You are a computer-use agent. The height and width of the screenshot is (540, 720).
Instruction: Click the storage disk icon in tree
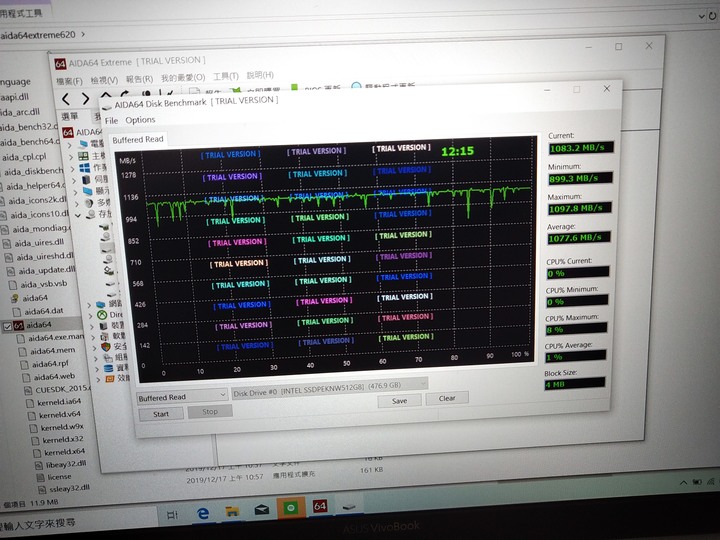pos(91,214)
